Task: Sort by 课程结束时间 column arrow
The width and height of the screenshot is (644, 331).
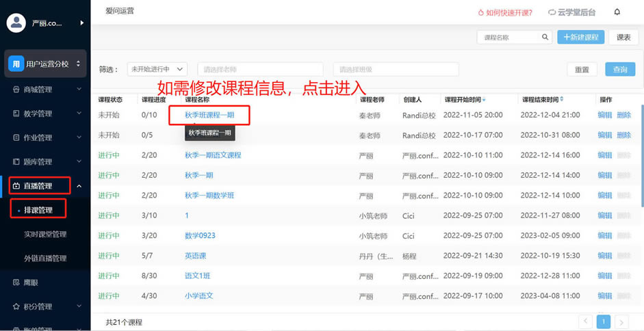Action: point(563,100)
